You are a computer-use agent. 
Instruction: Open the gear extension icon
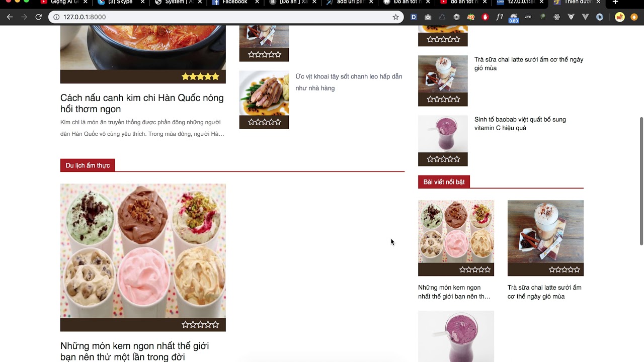(456, 17)
